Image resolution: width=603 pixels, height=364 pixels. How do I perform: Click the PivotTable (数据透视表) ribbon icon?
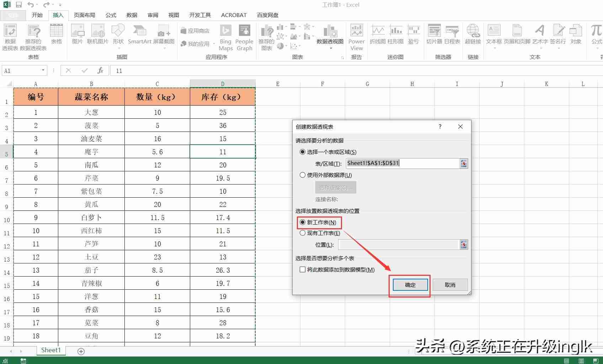pyautogui.click(x=10, y=37)
